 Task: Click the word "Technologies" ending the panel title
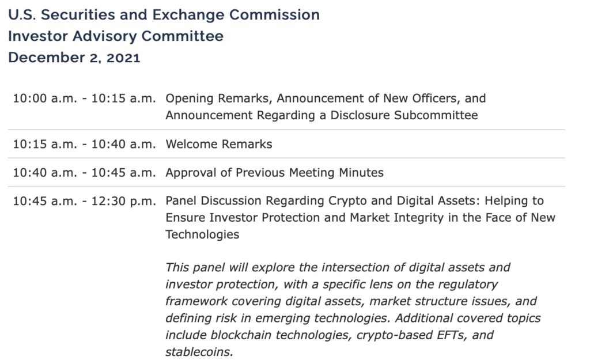(x=202, y=234)
